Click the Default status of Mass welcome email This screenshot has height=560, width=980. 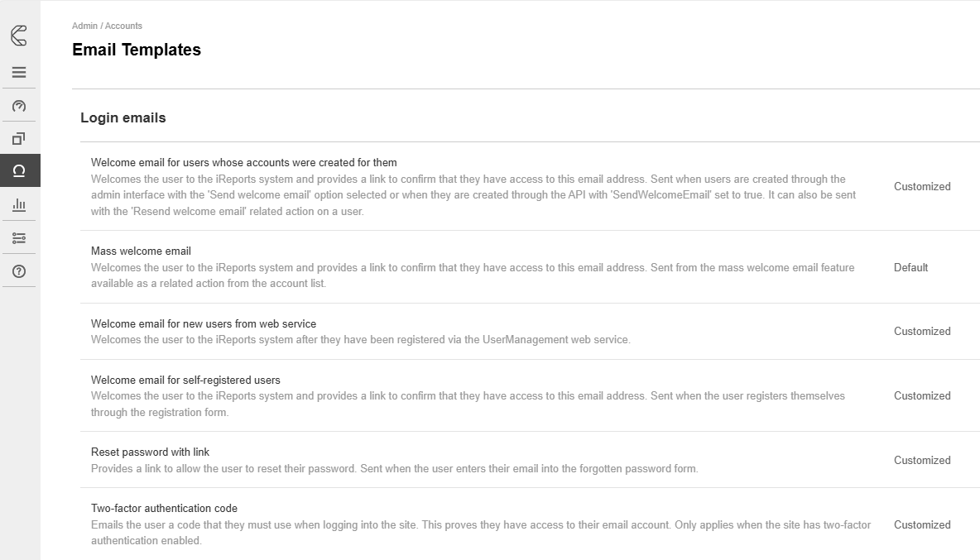coord(910,268)
